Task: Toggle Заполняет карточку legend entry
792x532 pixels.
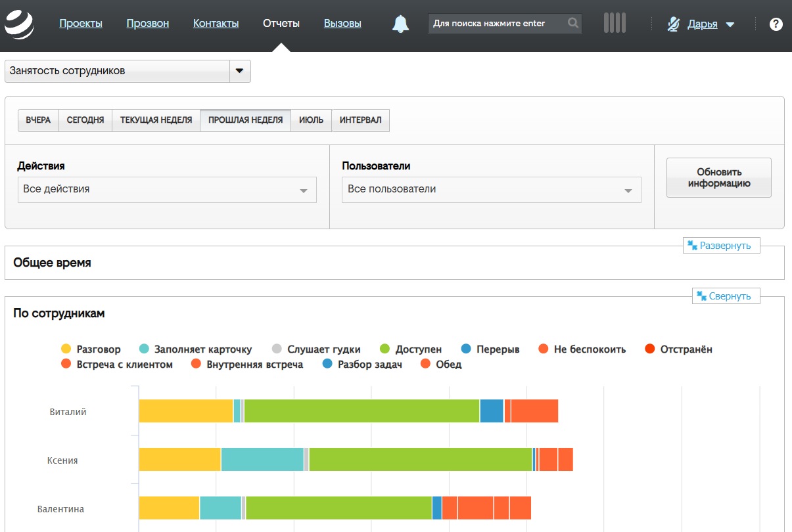Action: coord(195,349)
